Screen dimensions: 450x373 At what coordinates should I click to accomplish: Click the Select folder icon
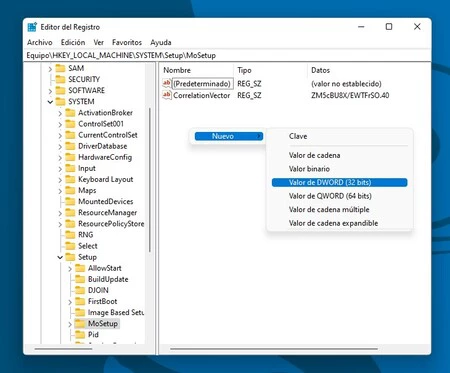pyautogui.click(x=70, y=246)
